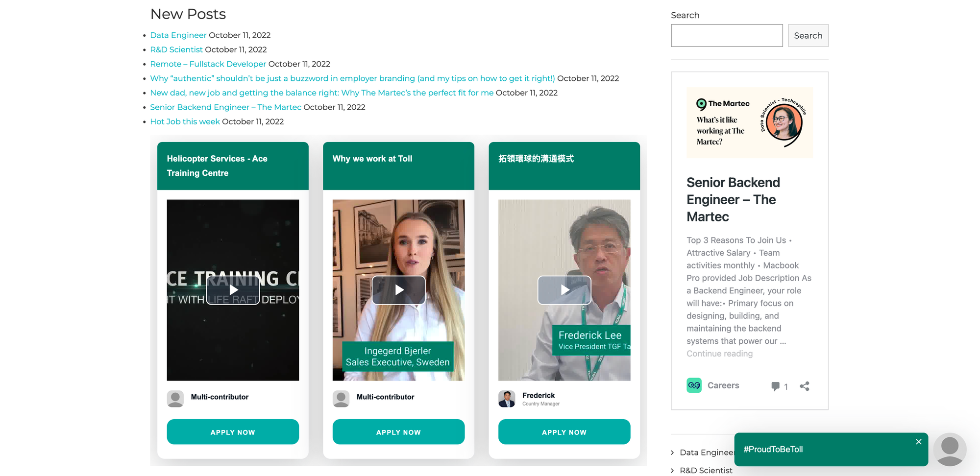Click the Multi-contributor avatar under Why we work at Toll

click(341, 399)
